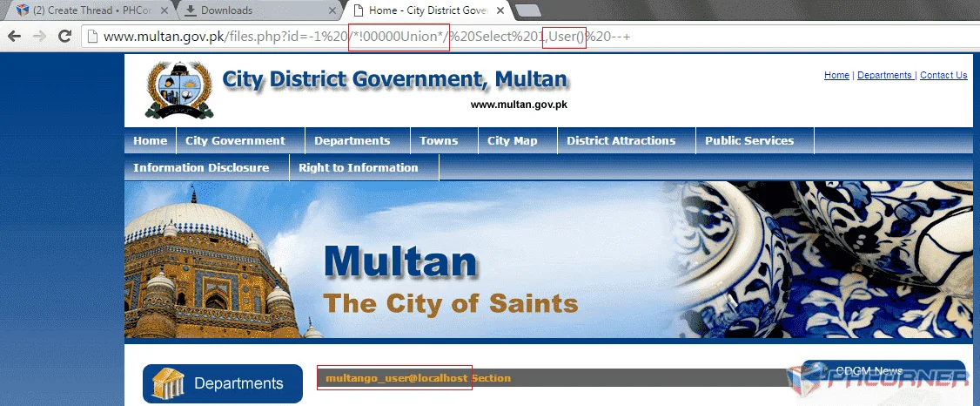Image resolution: width=980 pixels, height=406 pixels.
Task: Click the multango_user@localhost text
Action: click(397, 378)
